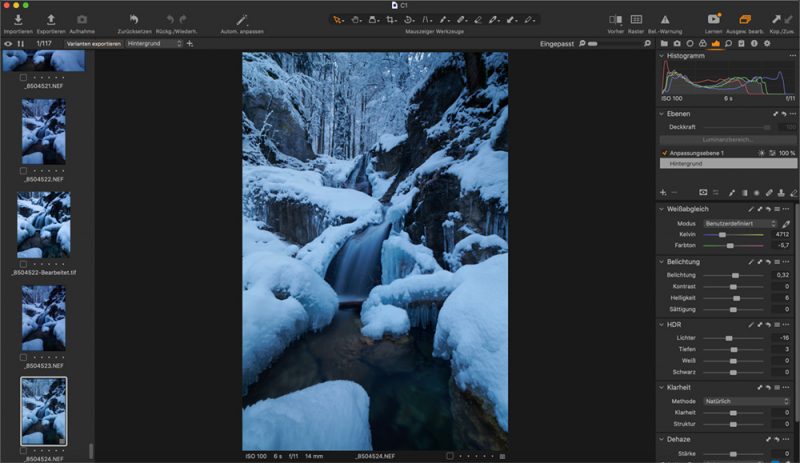
Task: Select _8504522-Bearbeitet.tif thumbnail
Action: 43,225
